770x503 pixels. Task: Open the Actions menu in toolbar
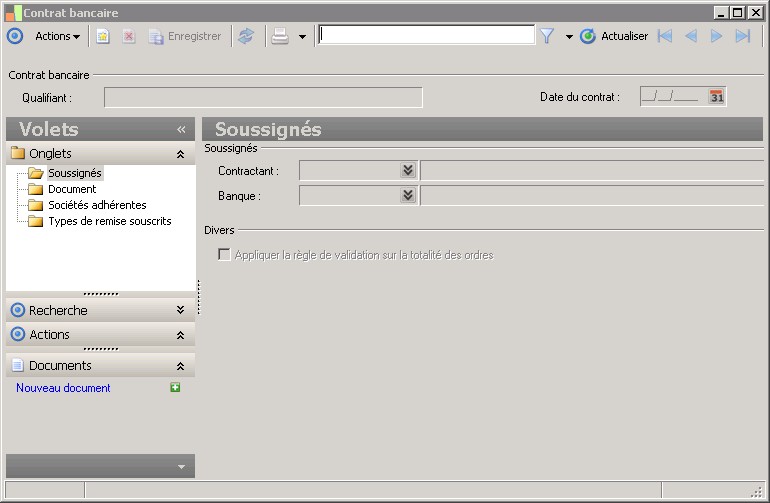point(57,36)
